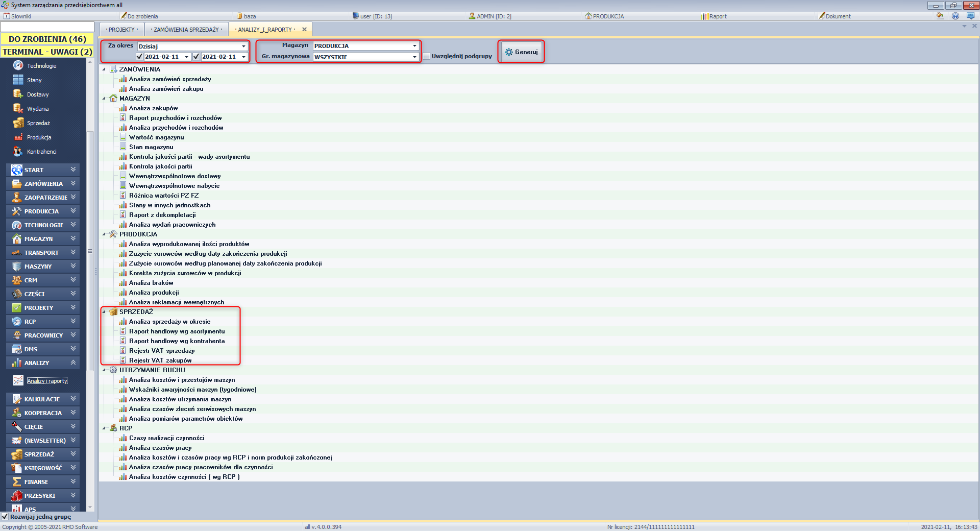This screenshot has height=531, width=980.
Task: Open the Magazyn dropdown
Action: [414, 46]
